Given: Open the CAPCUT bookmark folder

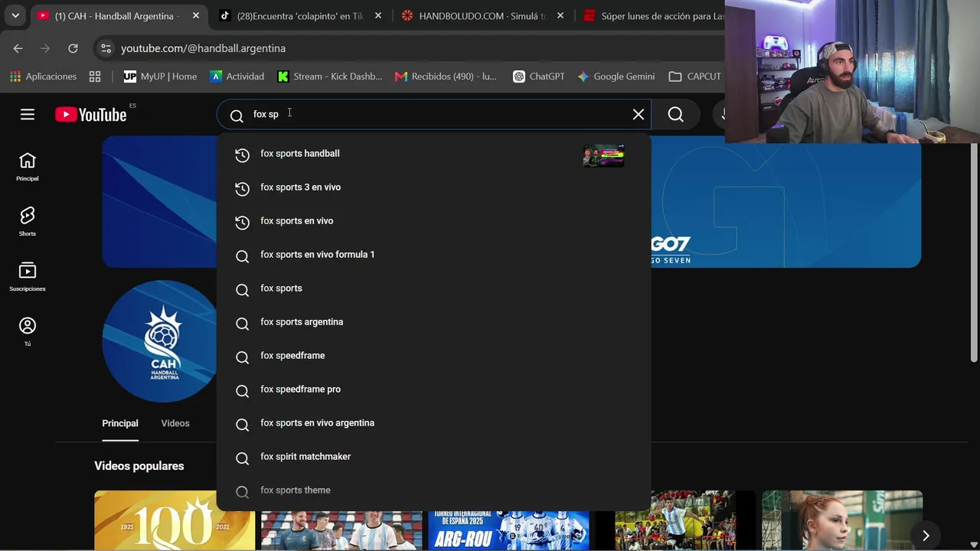Looking at the screenshot, I should (695, 77).
